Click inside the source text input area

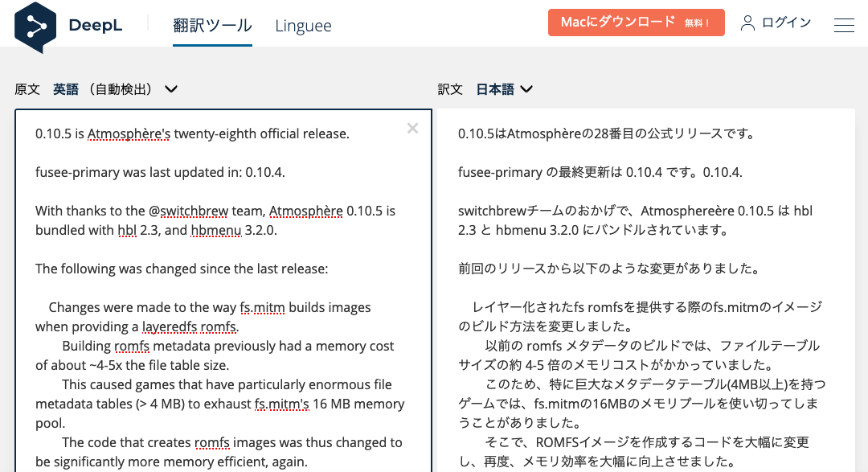(223, 291)
